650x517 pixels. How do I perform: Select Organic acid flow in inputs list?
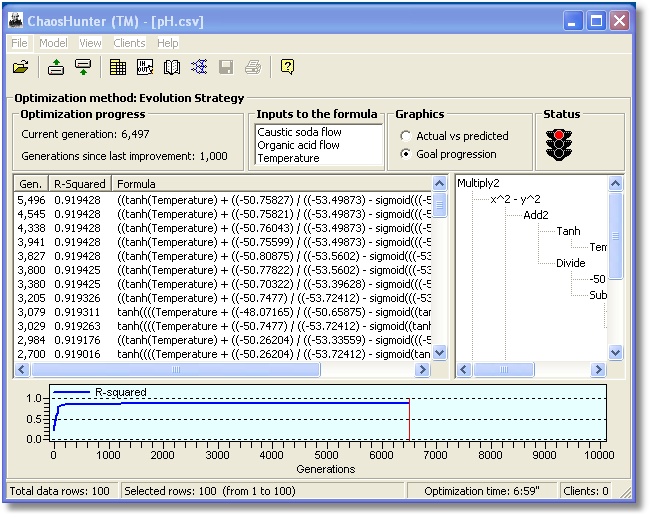click(298, 145)
